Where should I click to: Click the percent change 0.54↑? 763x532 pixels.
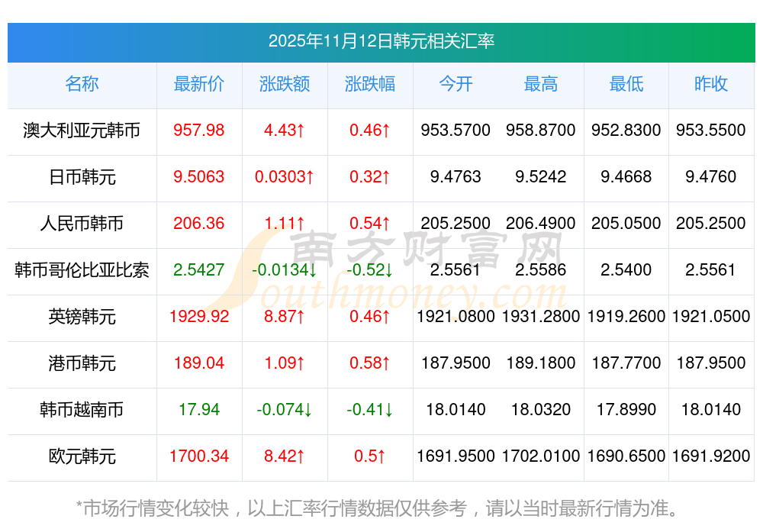coord(370,224)
